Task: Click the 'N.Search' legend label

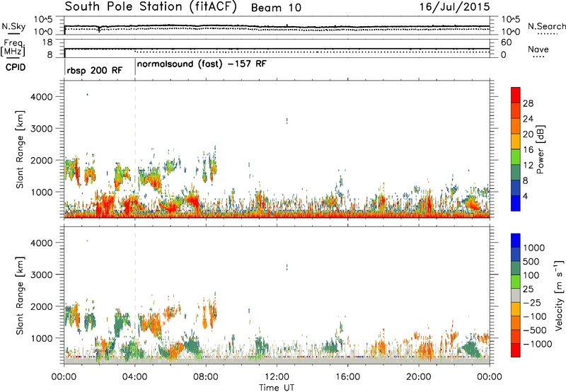Action: tap(546, 26)
